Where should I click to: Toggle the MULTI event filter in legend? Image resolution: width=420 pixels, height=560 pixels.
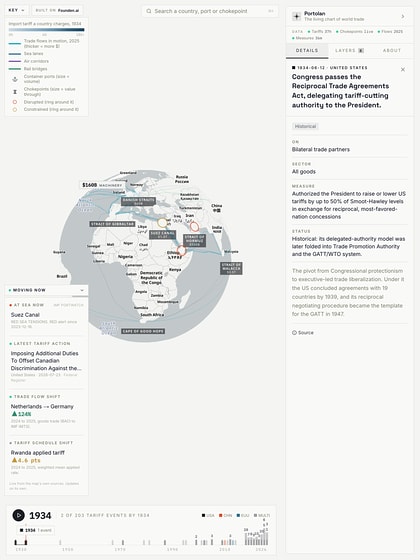tap(262, 515)
